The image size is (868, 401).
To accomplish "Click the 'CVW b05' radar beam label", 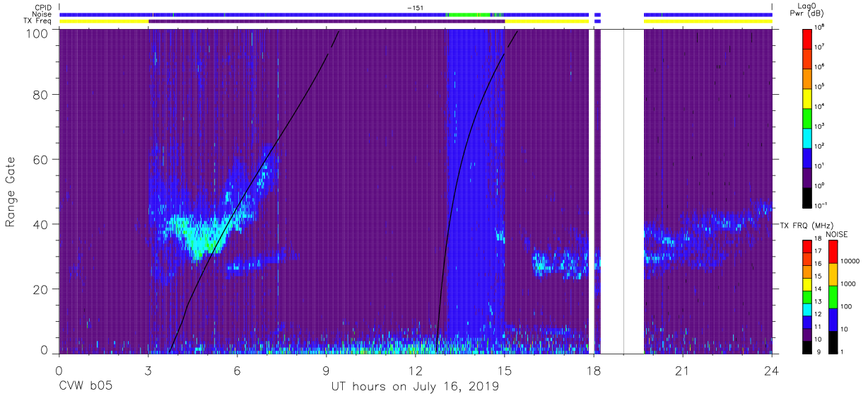I will [x=85, y=387].
